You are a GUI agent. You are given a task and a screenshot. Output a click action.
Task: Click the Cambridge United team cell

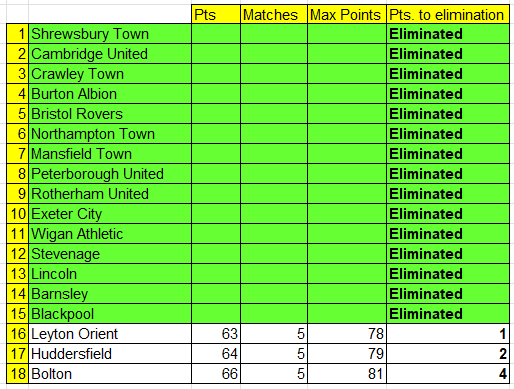pyautogui.click(x=110, y=54)
